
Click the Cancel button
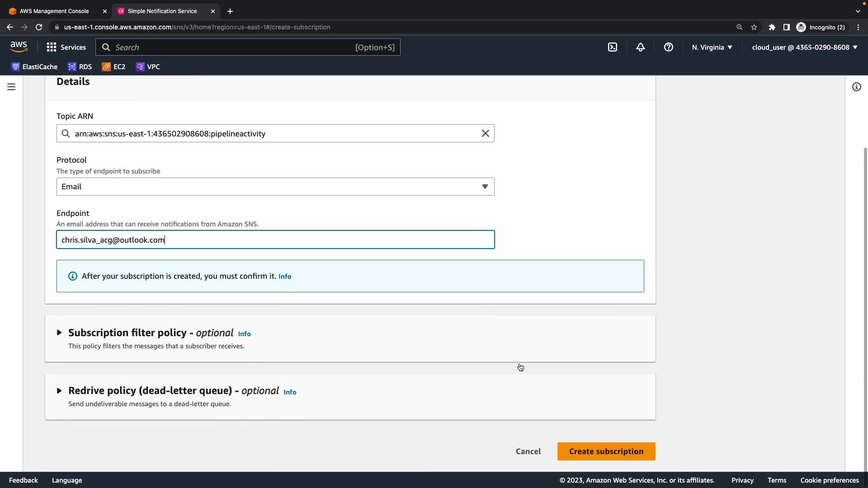(528, 451)
